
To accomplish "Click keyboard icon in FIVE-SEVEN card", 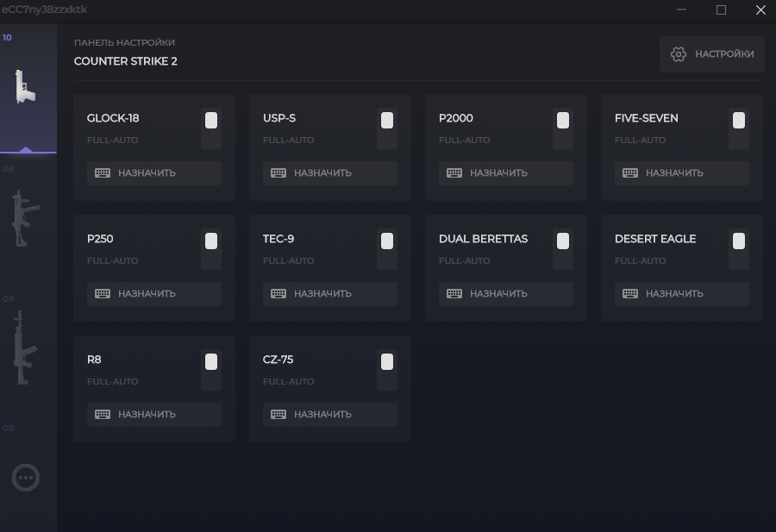I will pos(630,172).
